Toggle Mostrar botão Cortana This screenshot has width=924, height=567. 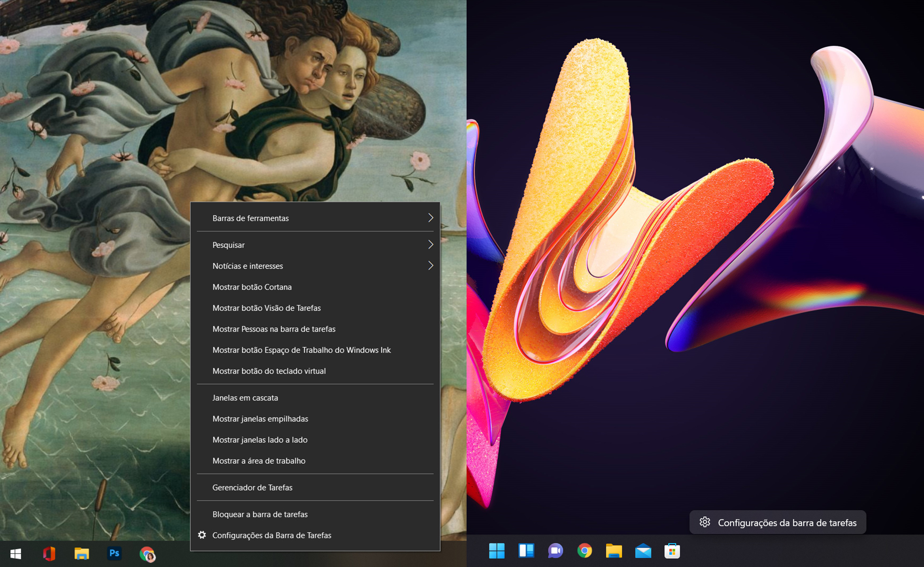(315, 287)
